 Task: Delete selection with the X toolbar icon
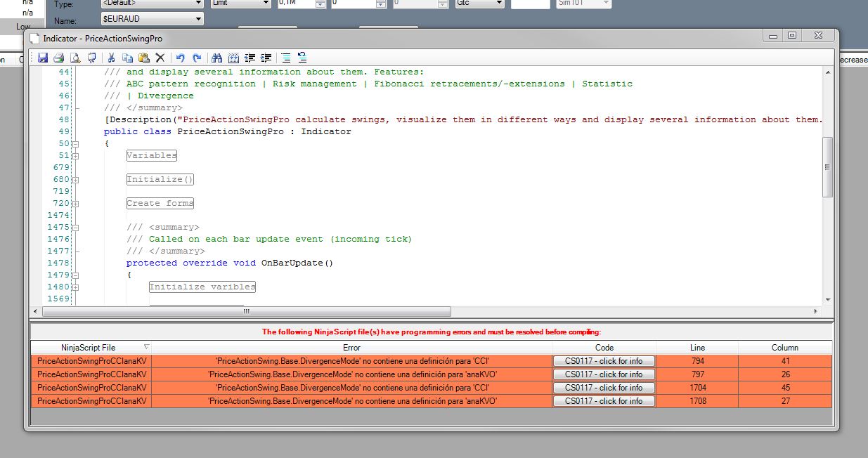[160, 58]
